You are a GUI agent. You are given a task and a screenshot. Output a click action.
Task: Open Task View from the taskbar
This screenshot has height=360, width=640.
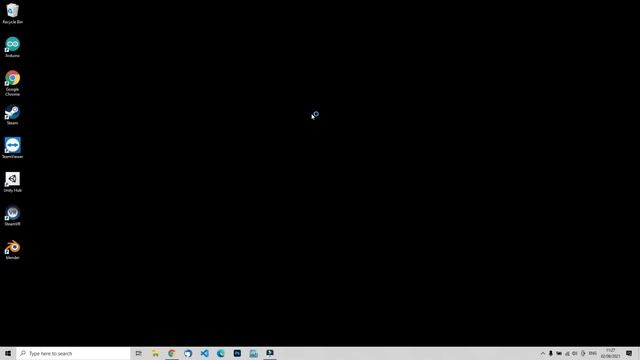[139, 353]
